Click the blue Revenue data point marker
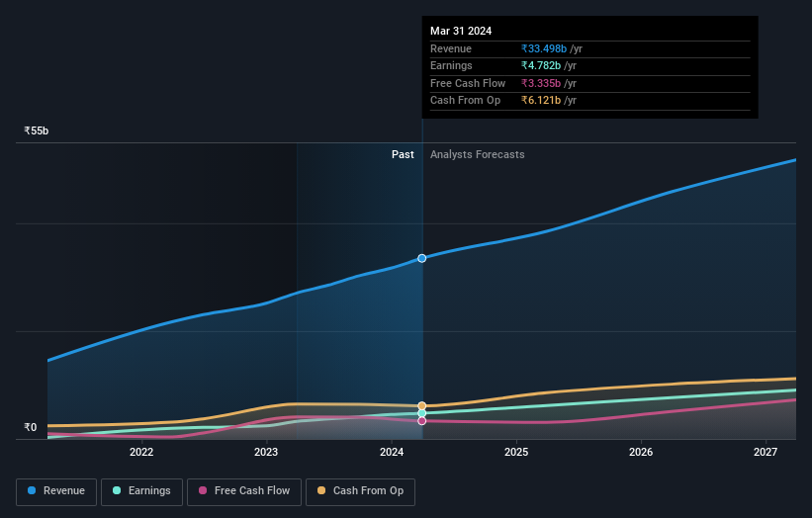This screenshot has width=812, height=518. point(422,258)
